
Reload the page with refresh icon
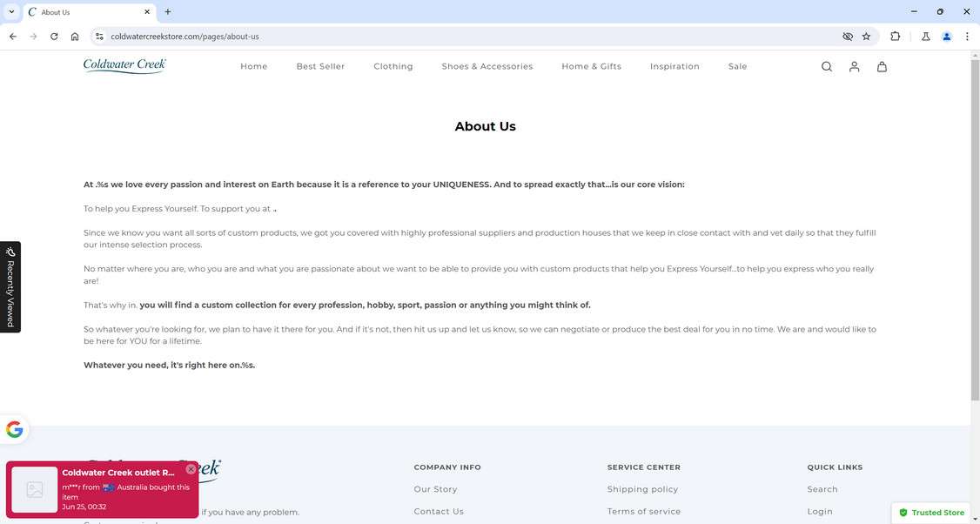54,37
